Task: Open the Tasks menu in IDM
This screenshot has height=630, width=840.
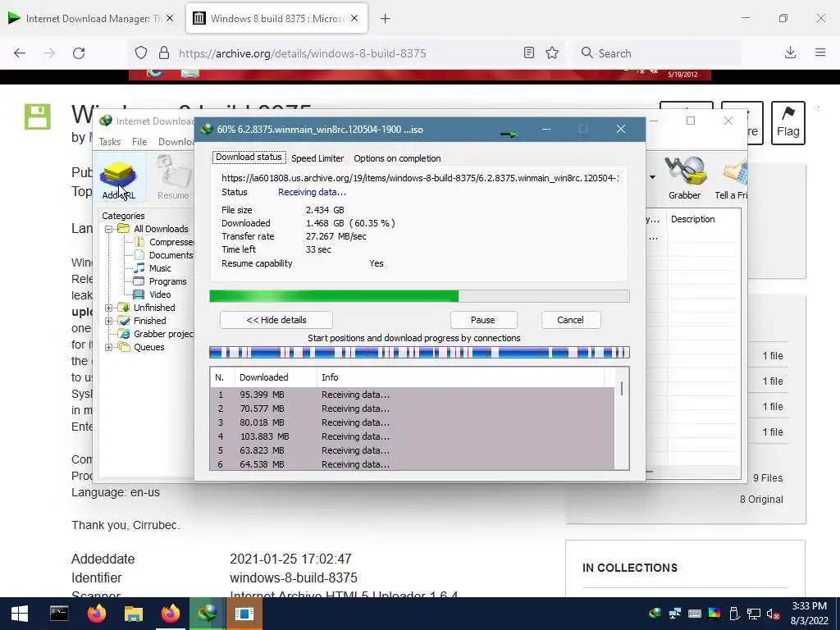Action: [109, 141]
